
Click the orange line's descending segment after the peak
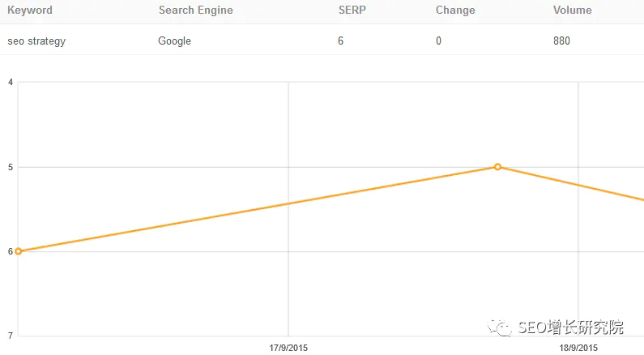pyautogui.click(x=571, y=183)
